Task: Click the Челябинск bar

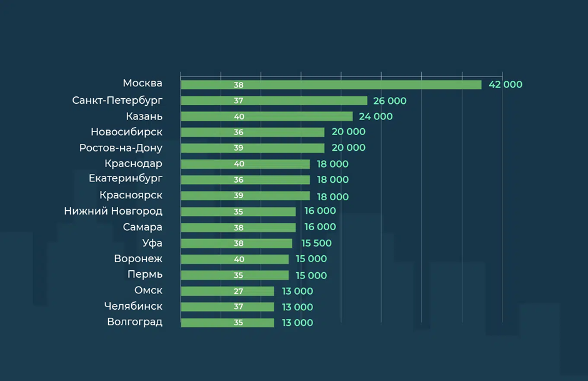Action: tap(227, 307)
